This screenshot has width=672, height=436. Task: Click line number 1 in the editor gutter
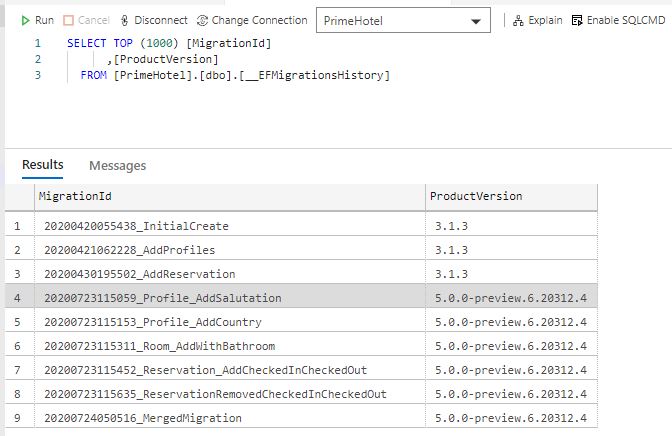[x=38, y=43]
